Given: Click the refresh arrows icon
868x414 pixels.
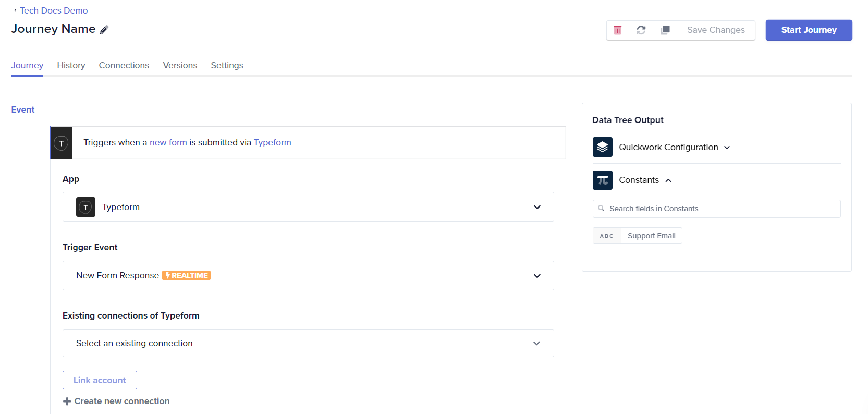Looking at the screenshot, I should click(641, 30).
